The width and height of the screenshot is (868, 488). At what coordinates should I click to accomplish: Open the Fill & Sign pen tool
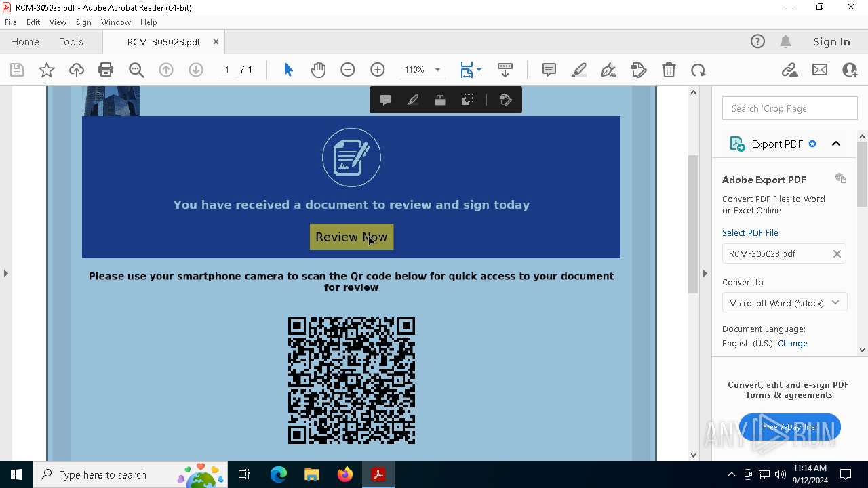[609, 70]
